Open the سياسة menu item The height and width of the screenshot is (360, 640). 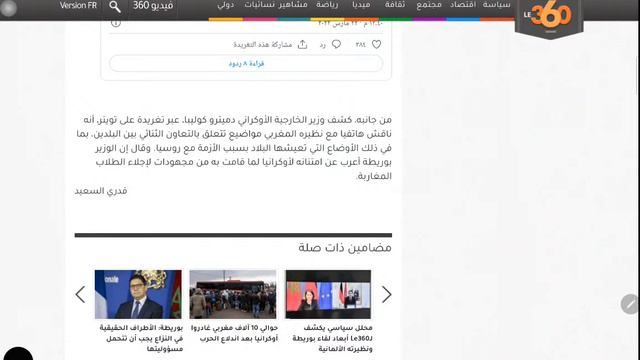click(496, 5)
